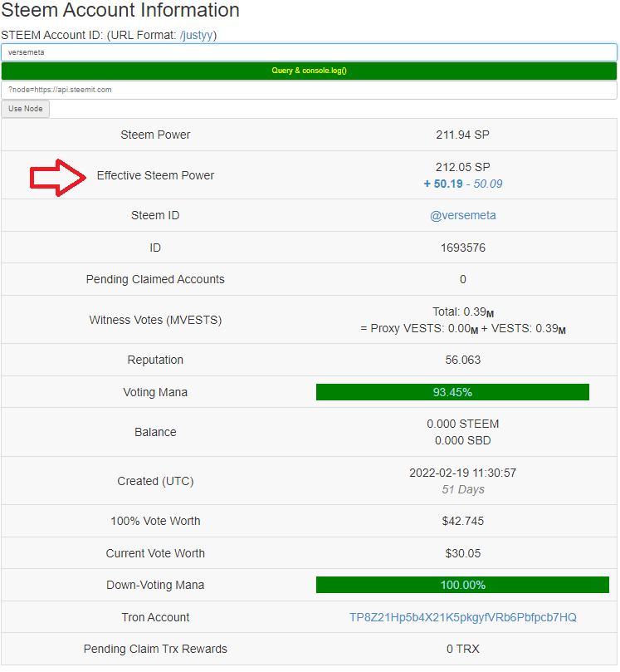Select the 0.000 STEEM balance
Viewport: 620px width, 672px height.
[x=463, y=424]
